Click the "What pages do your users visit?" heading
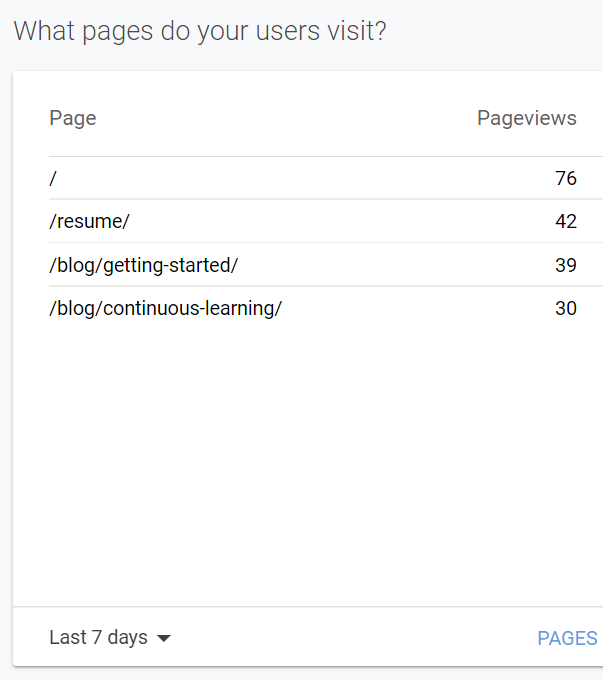Viewport: 603px width, 680px height. pos(200,31)
